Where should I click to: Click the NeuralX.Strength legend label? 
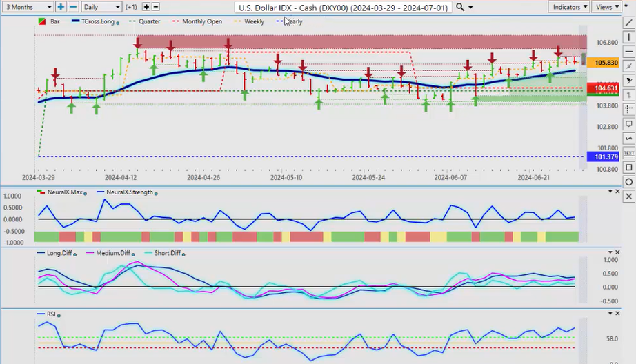pyautogui.click(x=130, y=192)
